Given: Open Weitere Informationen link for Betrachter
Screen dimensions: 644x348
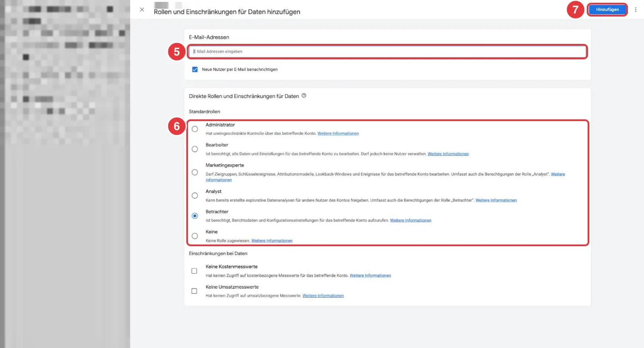Looking at the screenshot, I should click(411, 220).
